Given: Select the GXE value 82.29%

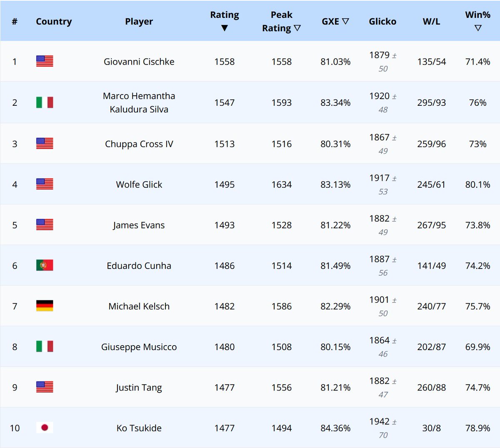Looking at the screenshot, I should (x=335, y=306).
